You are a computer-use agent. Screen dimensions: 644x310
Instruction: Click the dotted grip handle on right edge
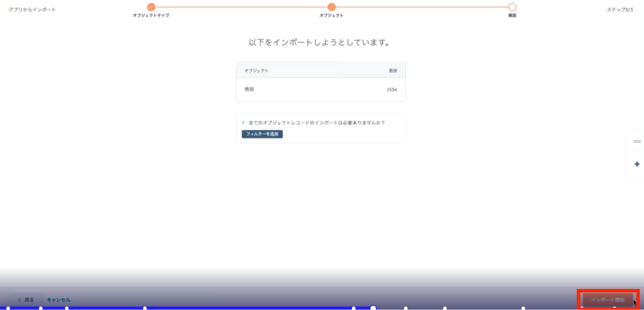click(x=637, y=141)
